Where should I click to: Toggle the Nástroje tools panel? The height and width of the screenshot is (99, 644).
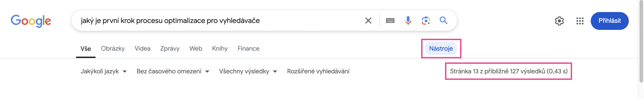[x=441, y=48]
